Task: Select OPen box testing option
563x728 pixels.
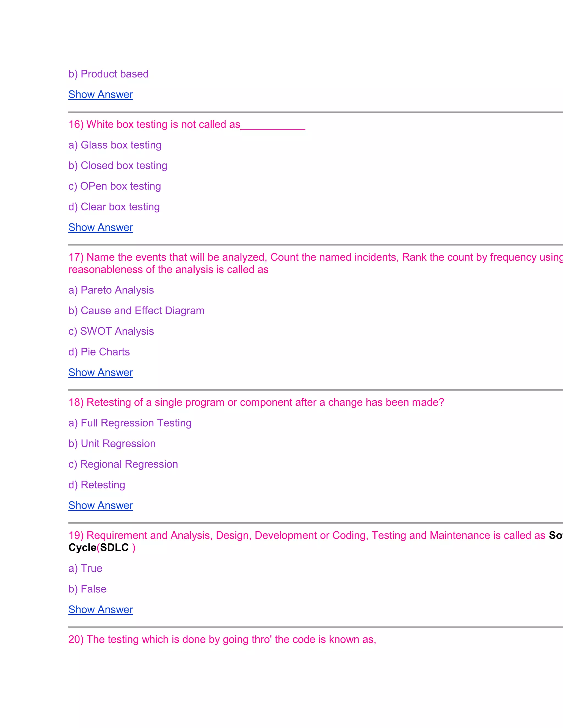Action: click(x=114, y=186)
